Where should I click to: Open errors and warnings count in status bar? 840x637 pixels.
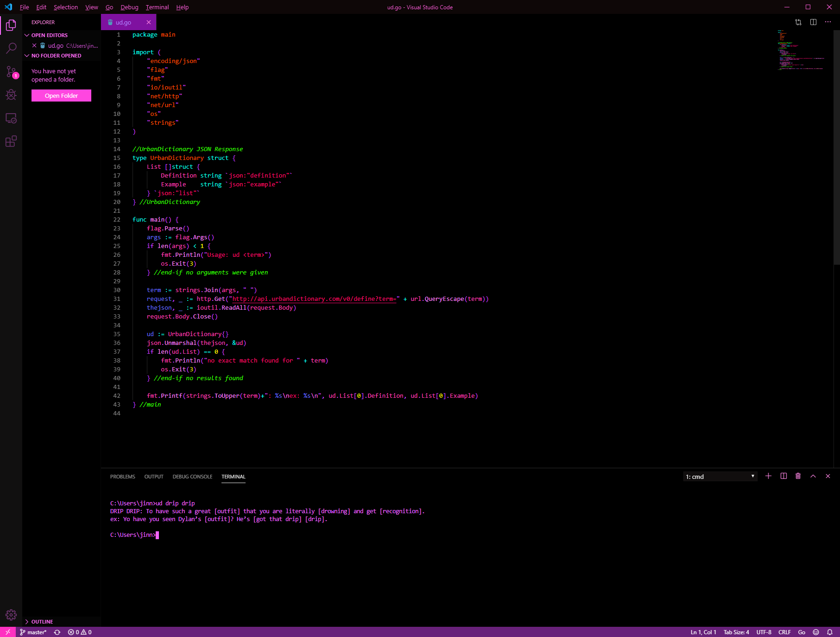pos(80,632)
